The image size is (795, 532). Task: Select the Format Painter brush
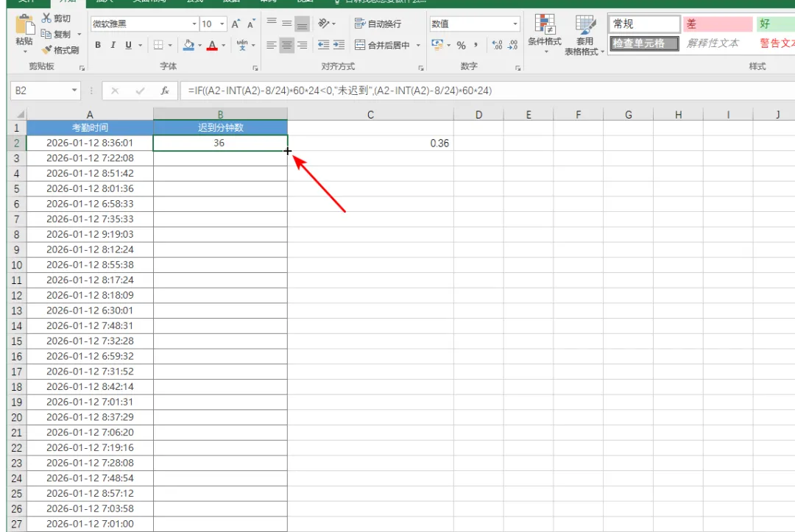[x=60, y=49]
